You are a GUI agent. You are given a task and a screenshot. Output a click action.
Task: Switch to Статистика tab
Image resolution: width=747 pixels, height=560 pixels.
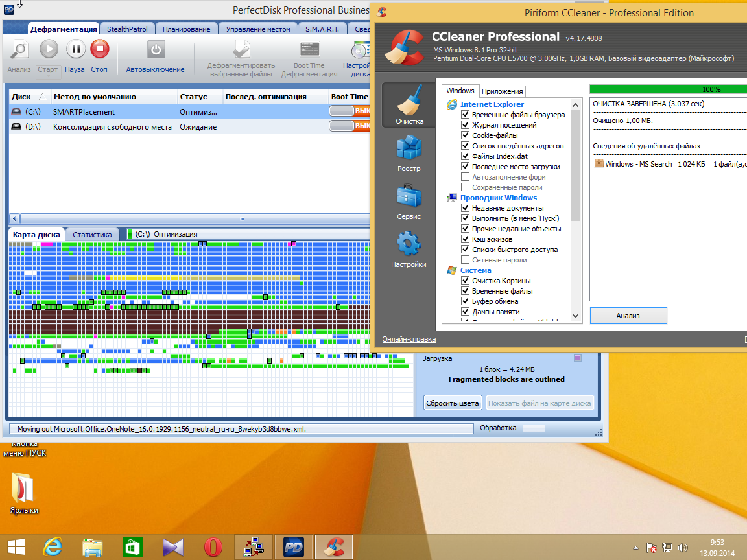click(x=92, y=234)
